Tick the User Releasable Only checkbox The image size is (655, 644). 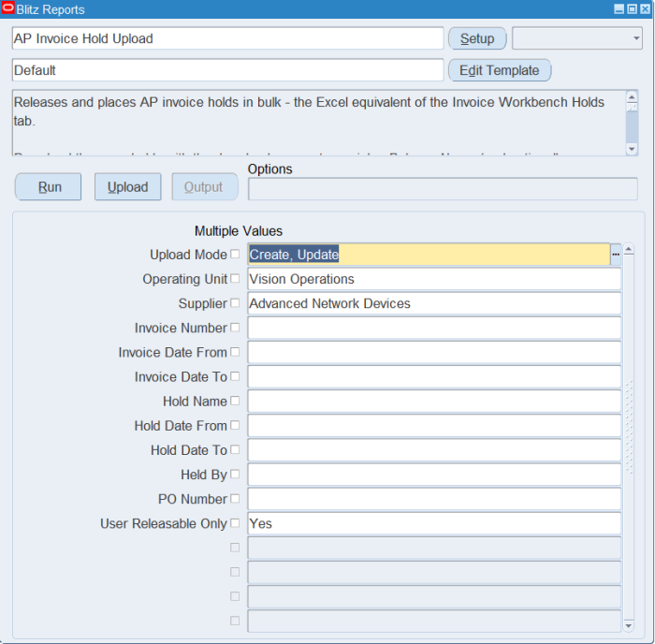(235, 523)
